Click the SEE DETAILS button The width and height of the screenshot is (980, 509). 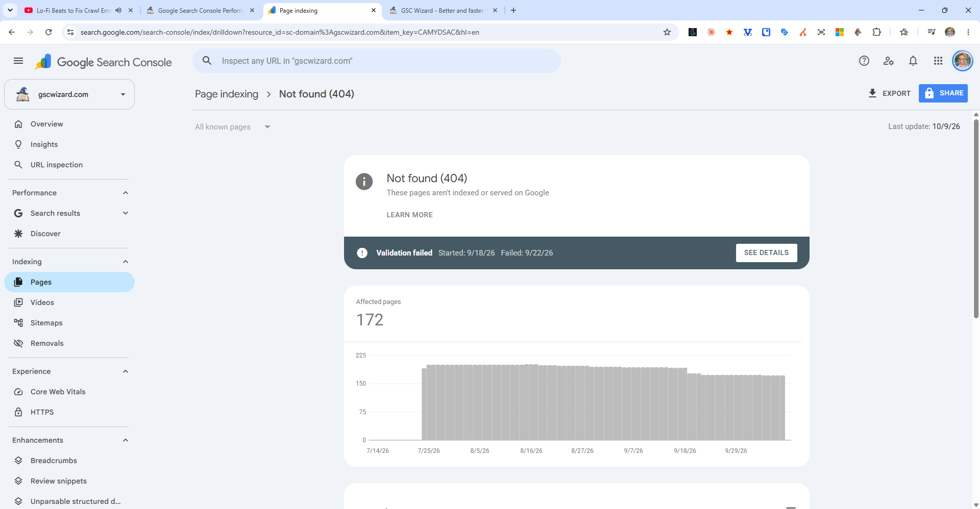[x=766, y=253]
